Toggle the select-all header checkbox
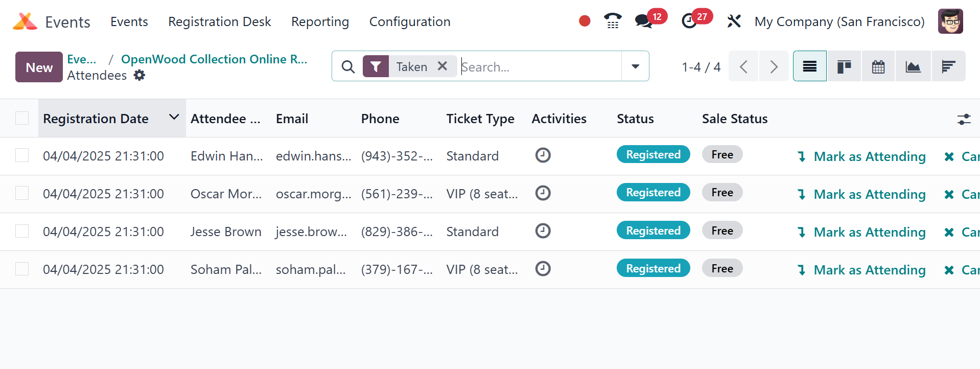The height and width of the screenshot is (369, 980). coord(22,118)
